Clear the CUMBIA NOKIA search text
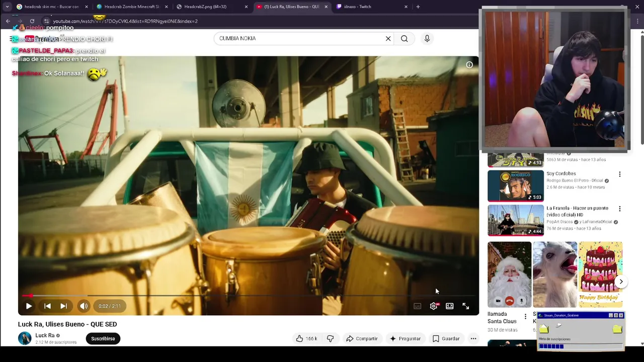The image size is (644, 362). (x=388, y=38)
